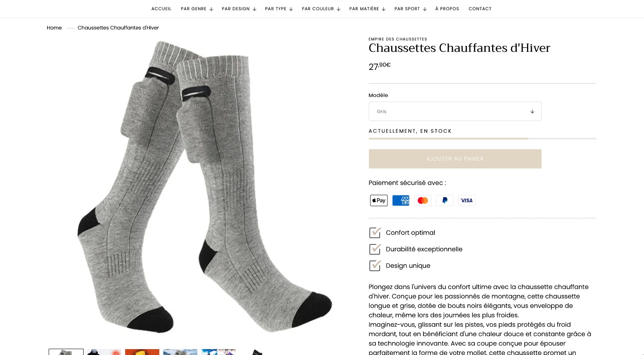644x355 pixels.
Task: Open the Modéle dropdown showing Gris
Action: pos(455,112)
